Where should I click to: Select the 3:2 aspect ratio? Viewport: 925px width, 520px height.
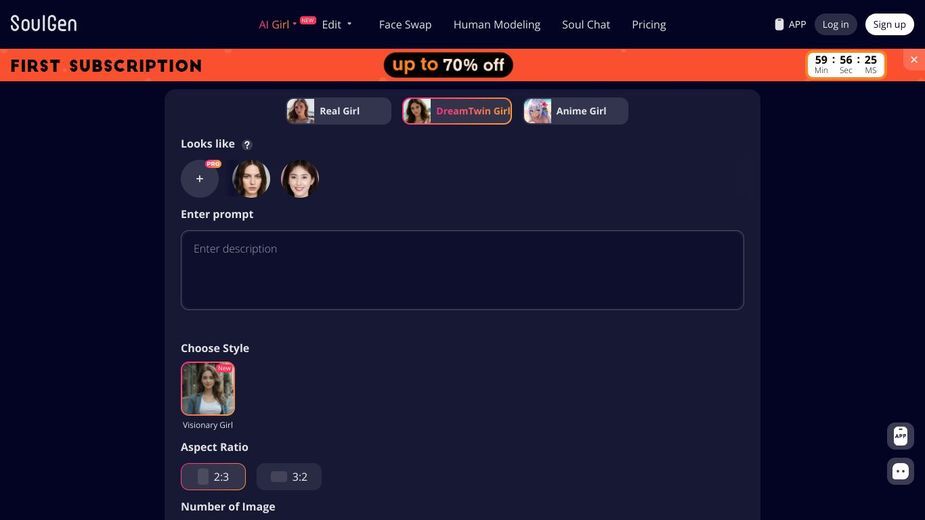289,477
